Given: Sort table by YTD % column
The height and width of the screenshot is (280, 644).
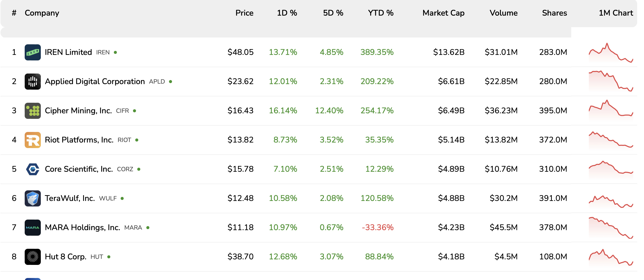Looking at the screenshot, I should click(380, 13).
